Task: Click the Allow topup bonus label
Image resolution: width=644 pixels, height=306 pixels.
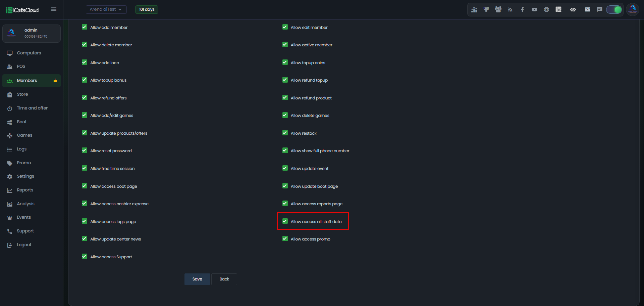Action: coord(108,80)
